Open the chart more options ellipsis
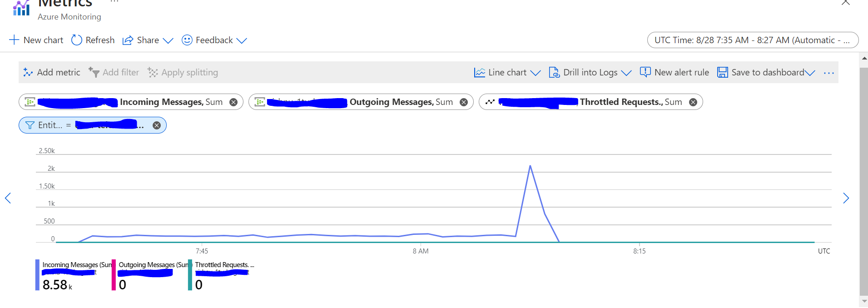This screenshot has height=308, width=868. (x=829, y=73)
